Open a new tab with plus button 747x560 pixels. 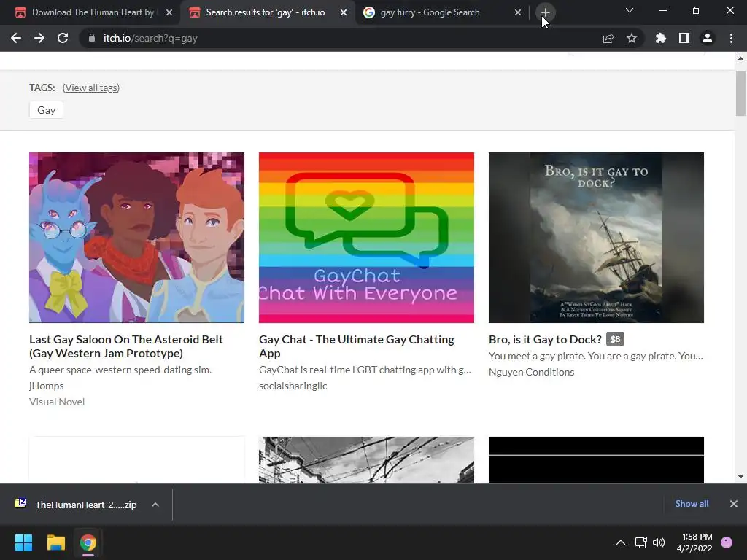[x=545, y=12]
